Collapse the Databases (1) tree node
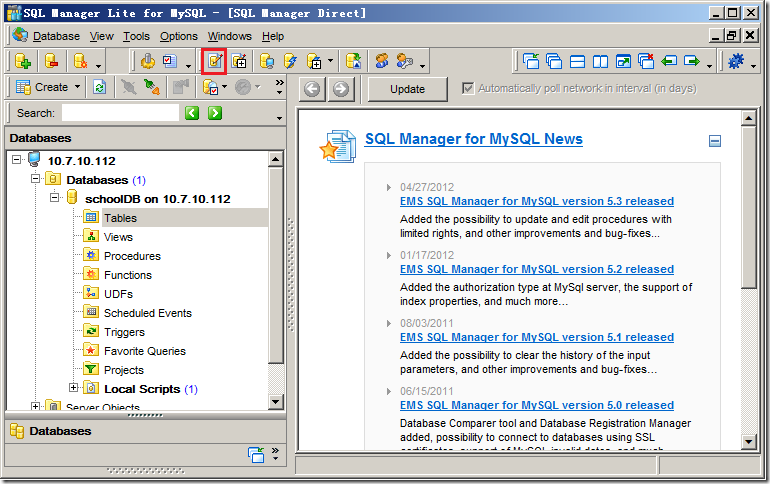Screen dimensions: 770x484 [x=35, y=179]
